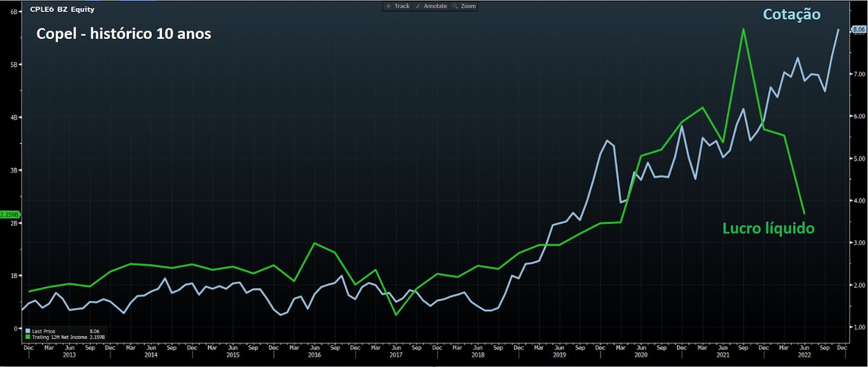The width and height of the screenshot is (868, 367).
Task: Click the 2018 year label on the time axis
Action: [x=478, y=355]
